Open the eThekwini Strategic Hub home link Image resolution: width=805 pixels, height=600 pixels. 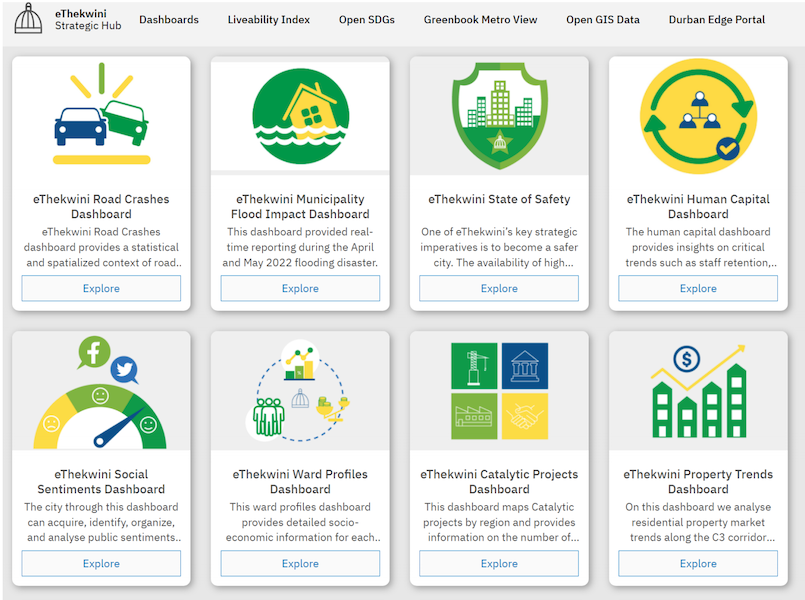88,20
